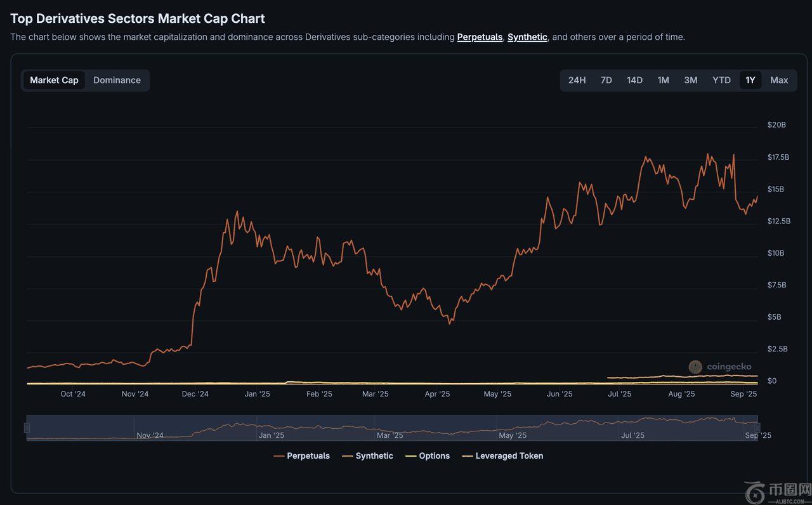Show year-to-date with YTD button
The image size is (812, 505).
coord(721,81)
